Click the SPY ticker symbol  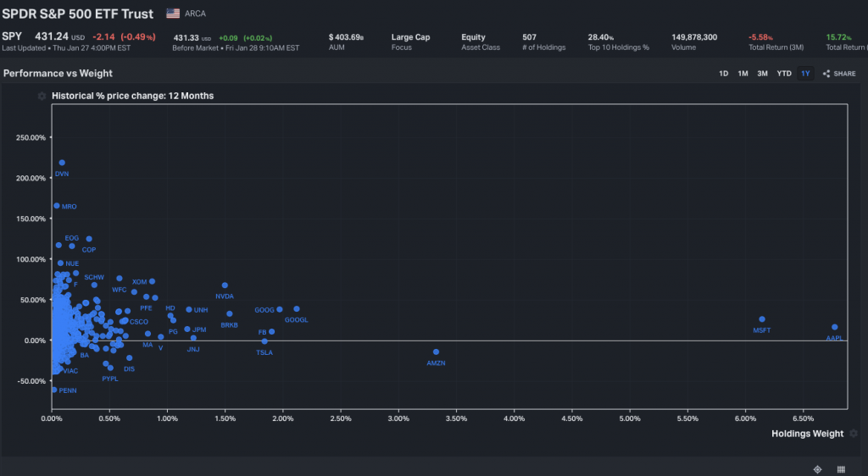(12, 36)
